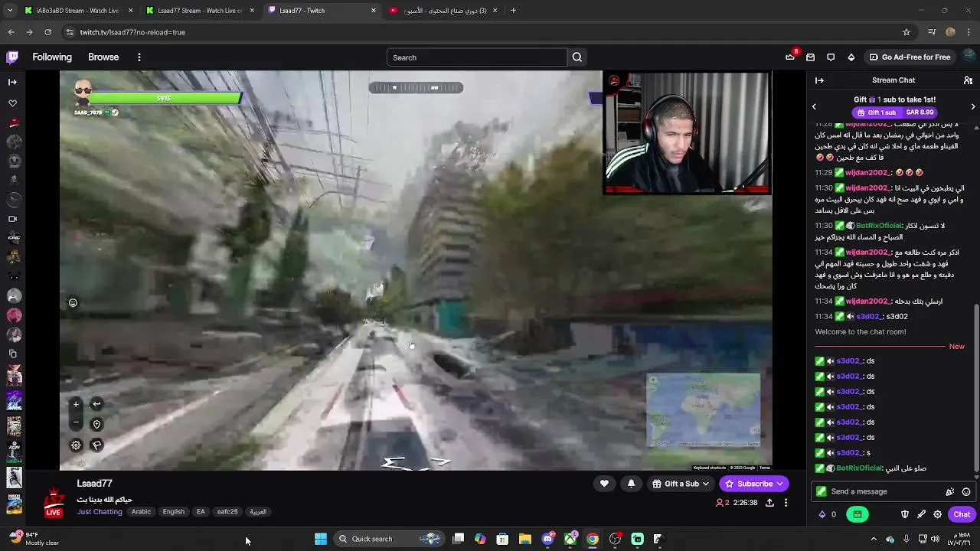Open the world map thumbnail on video
The image size is (980, 551).
coord(704,410)
